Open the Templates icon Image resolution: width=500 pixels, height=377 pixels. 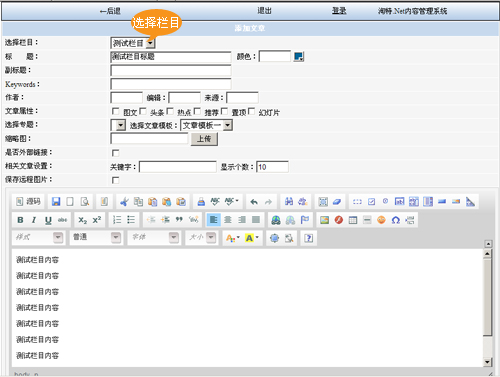click(104, 201)
